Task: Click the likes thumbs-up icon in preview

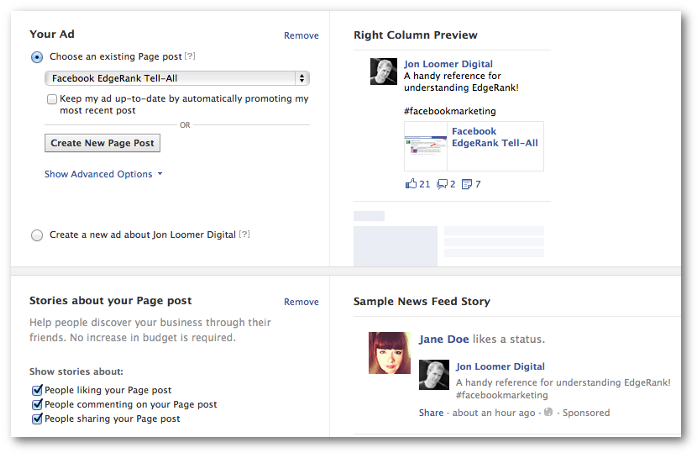Action: click(411, 184)
